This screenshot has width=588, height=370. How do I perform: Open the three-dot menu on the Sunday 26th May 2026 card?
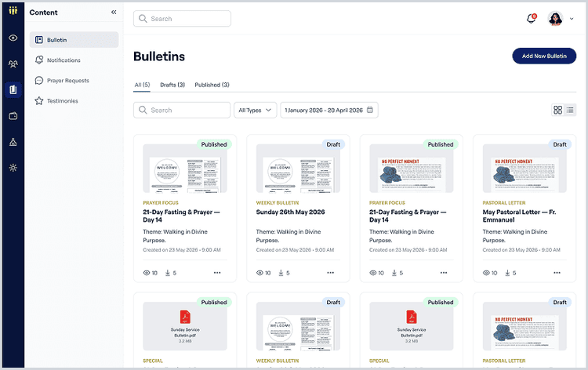pos(330,273)
